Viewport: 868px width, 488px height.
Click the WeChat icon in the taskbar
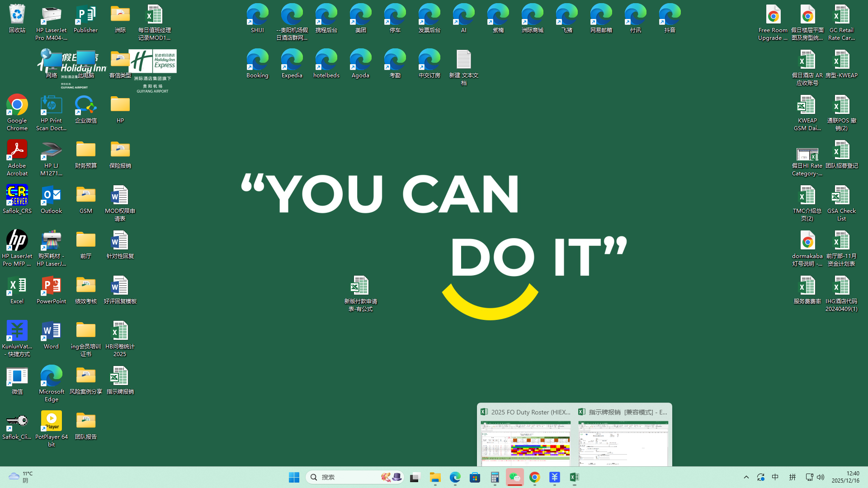click(x=514, y=477)
